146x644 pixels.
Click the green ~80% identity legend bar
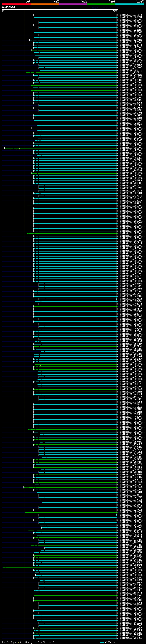(x=101, y=4)
